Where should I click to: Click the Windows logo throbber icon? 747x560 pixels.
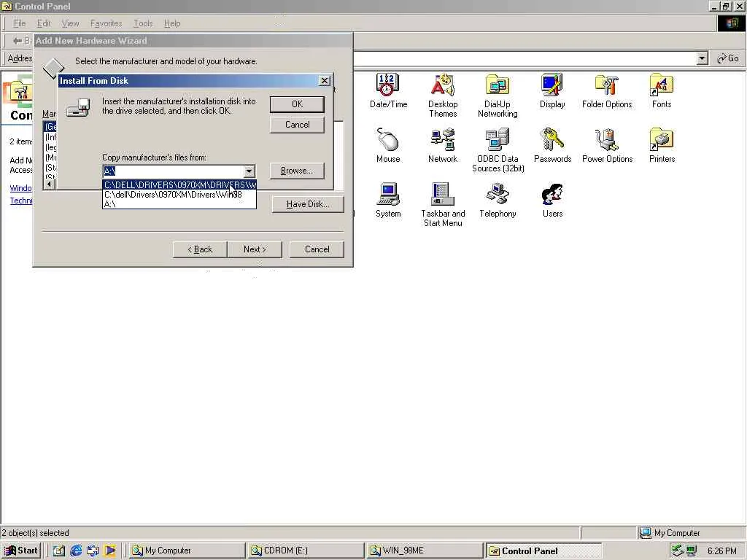click(731, 23)
